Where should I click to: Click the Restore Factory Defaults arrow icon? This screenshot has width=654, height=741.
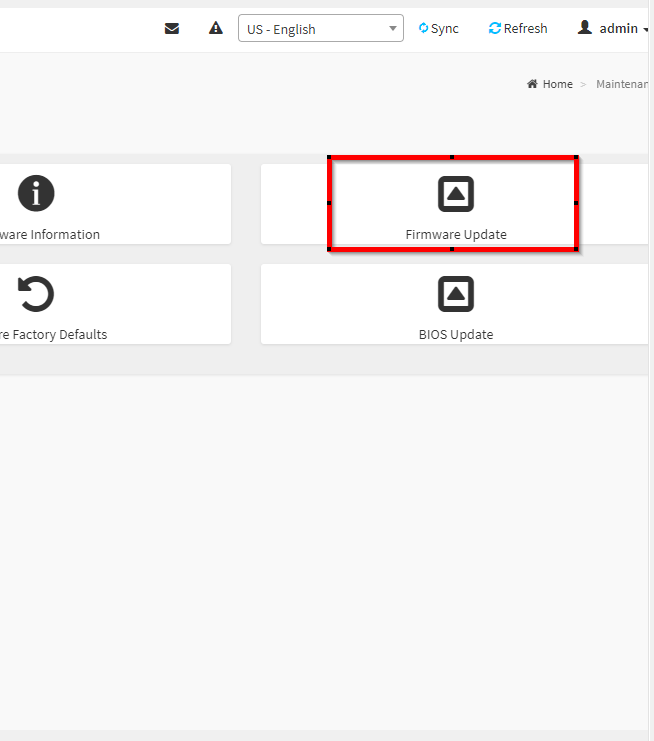coord(37,294)
